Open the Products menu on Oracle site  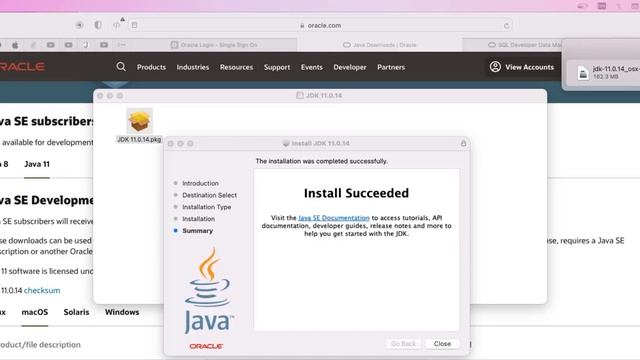click(x=151, y=67)
